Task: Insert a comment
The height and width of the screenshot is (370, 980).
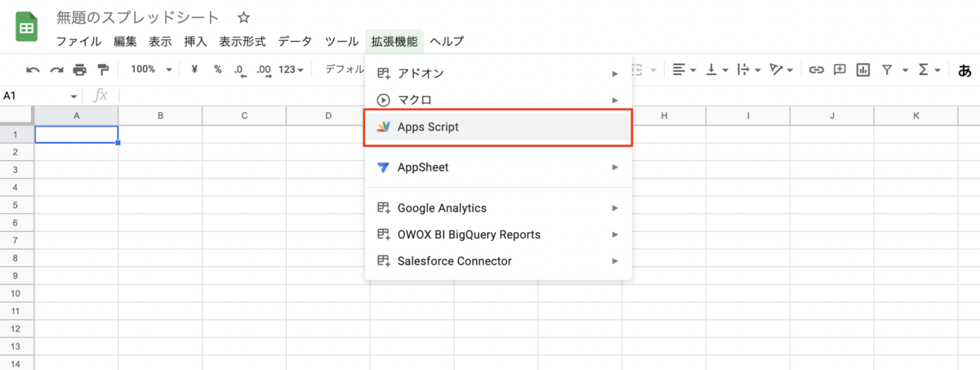Action: click(x=839, y=70)
